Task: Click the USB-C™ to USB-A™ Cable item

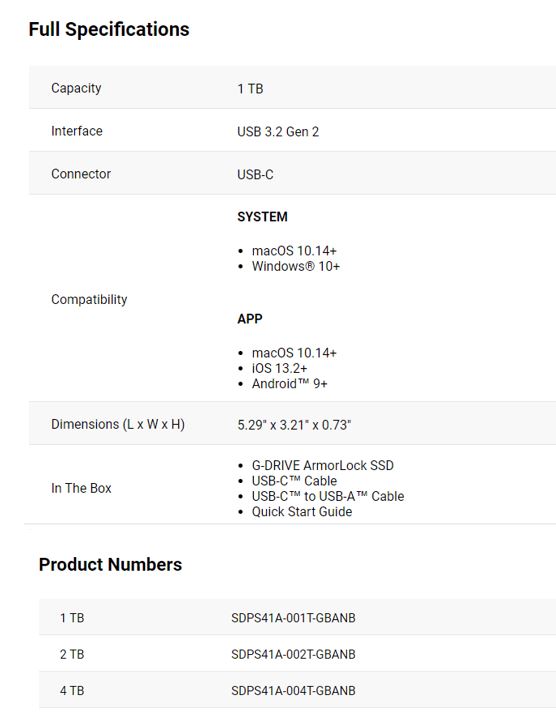Action: [328, 496]
